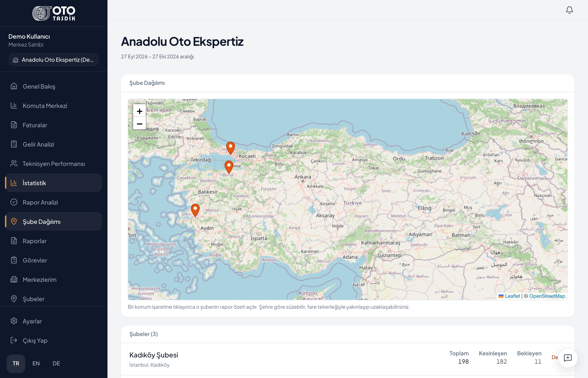Click the Gelir Analizi calculator icon
The width and height of the screenshot is (588, 378).
coord(14,144)
